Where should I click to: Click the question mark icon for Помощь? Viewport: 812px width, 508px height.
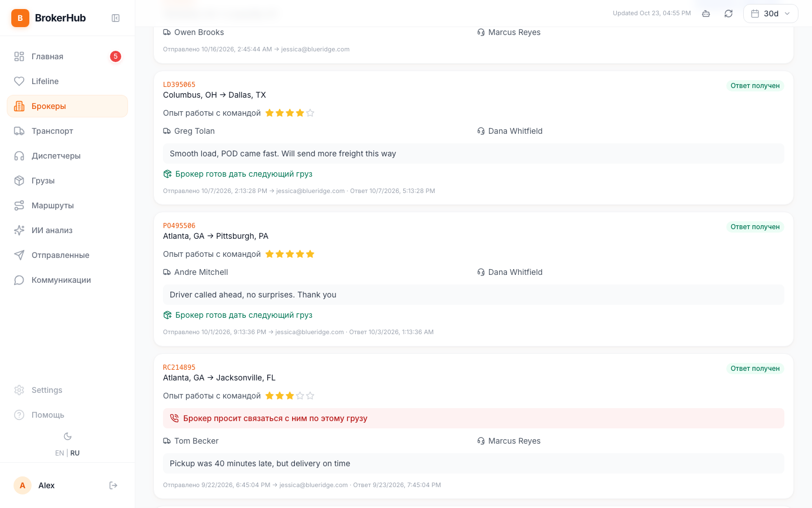pyautogui.click(x=19, y=415)
